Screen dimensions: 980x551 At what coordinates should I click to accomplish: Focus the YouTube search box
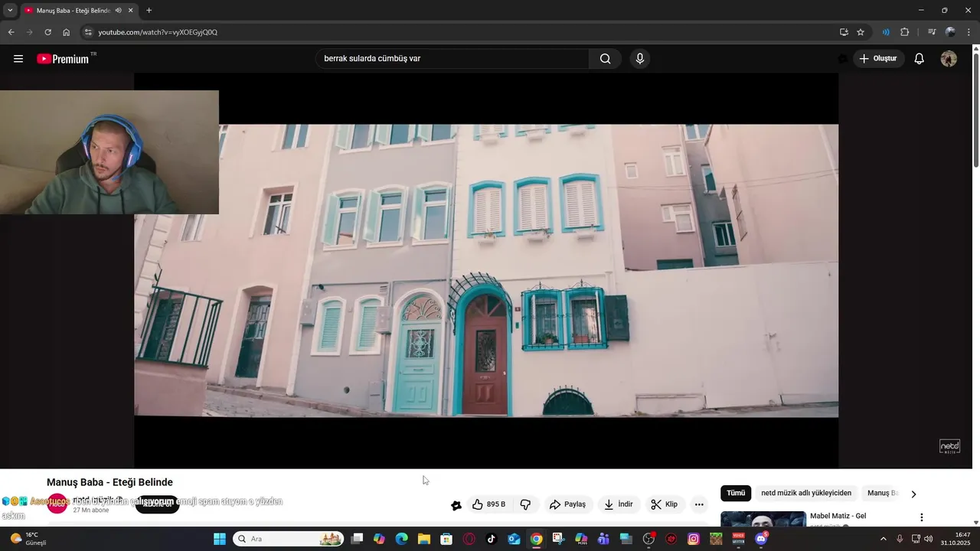[x=452, y=59]
